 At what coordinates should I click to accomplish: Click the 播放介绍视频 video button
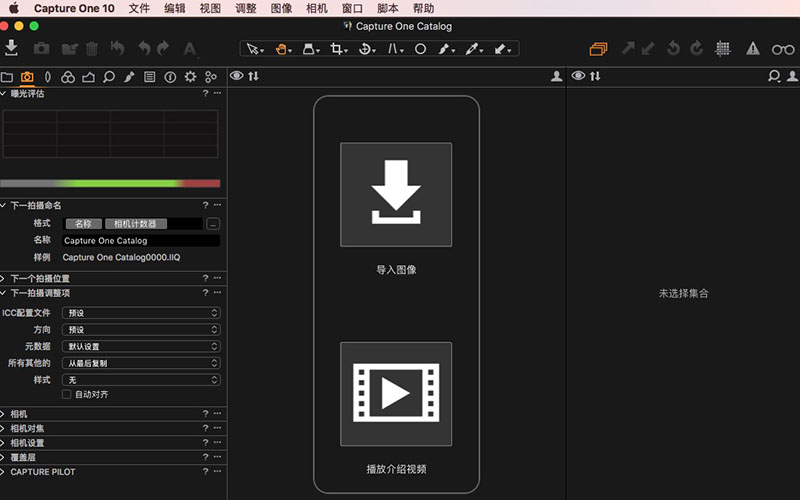tap(396, 394)
